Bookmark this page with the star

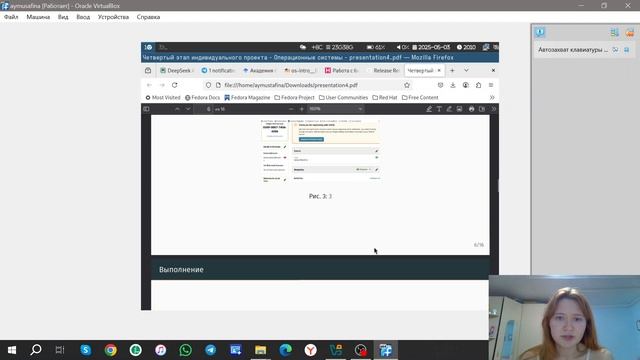coord(407,85)
